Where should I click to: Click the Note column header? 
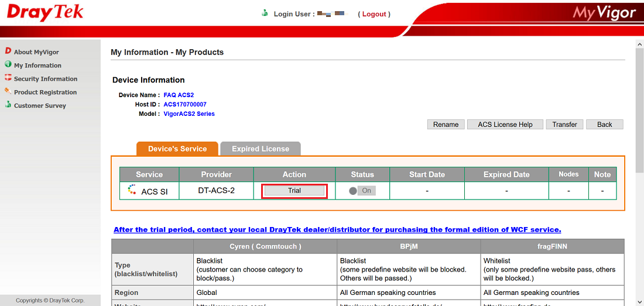click(602, 174)
